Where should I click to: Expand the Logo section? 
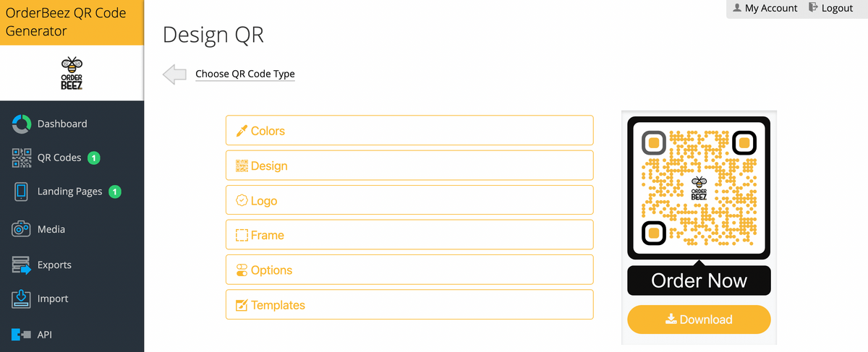[409, 200]
